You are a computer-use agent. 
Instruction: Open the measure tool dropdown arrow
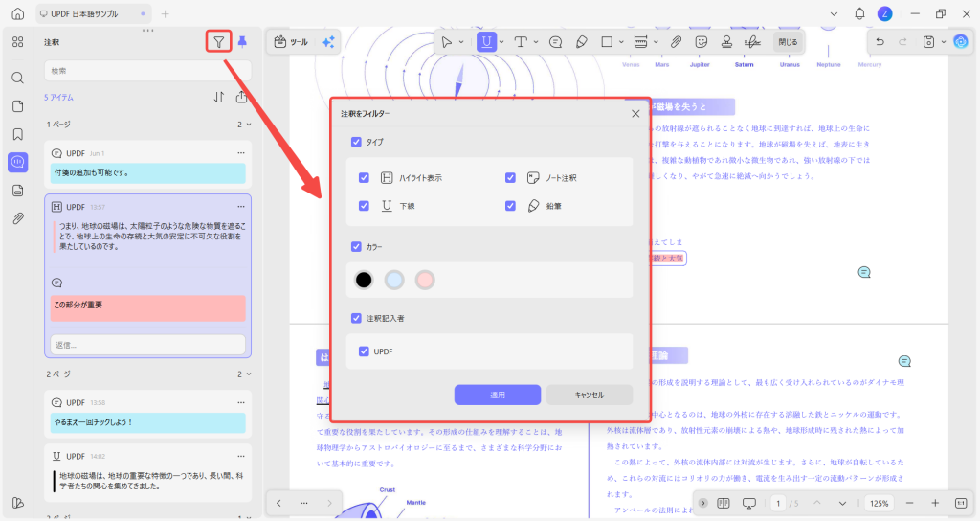tap(656, 42)
